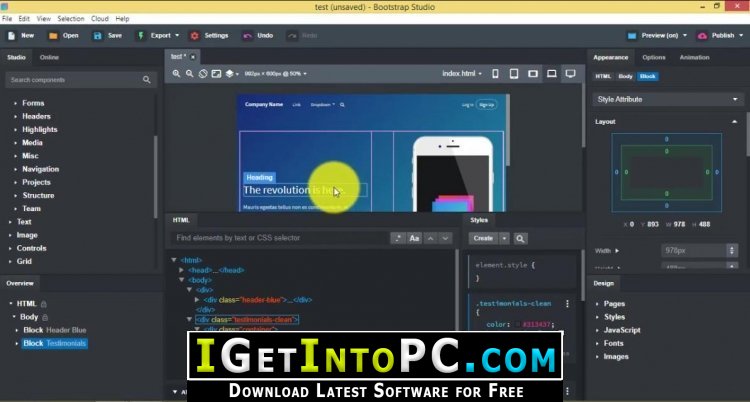Open the Create dropdown arrow in Styles
The height and width of the screenshot is (402, 750).
[504, 238]
